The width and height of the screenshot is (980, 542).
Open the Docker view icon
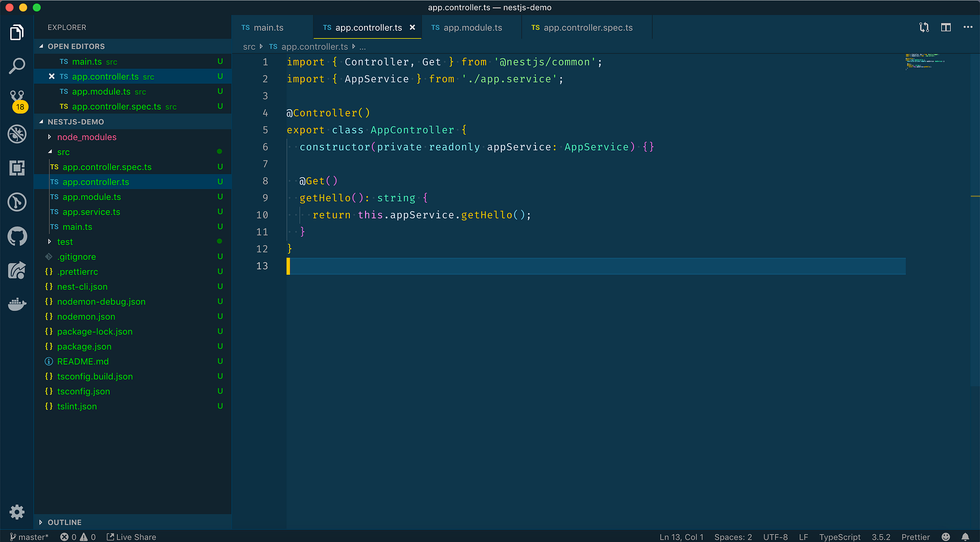(x=17, y=304)
